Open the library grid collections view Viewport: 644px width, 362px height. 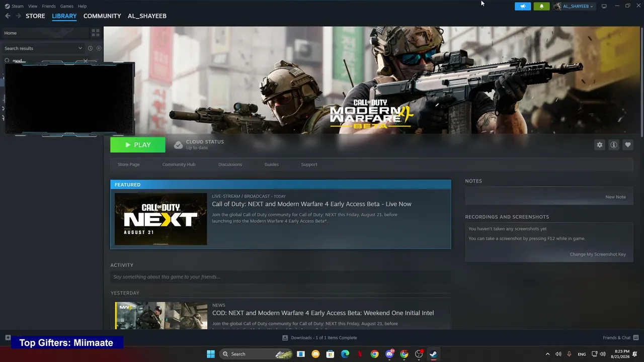coord(95,33)
